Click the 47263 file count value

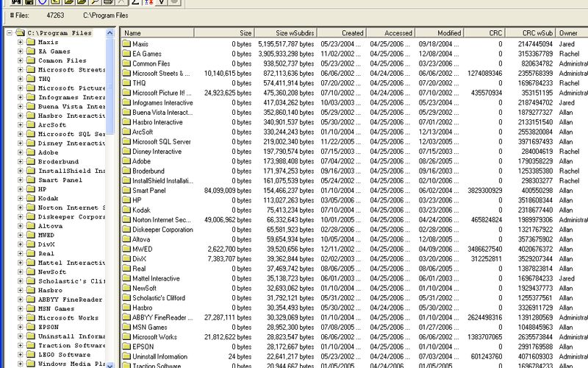[x=55, y=15]
